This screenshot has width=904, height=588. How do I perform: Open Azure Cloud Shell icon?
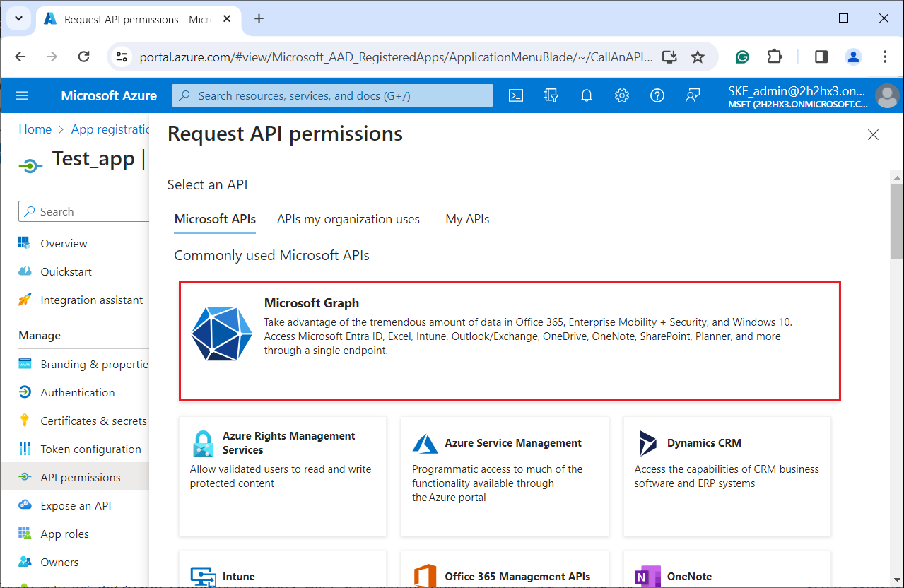tap(516, 95)
